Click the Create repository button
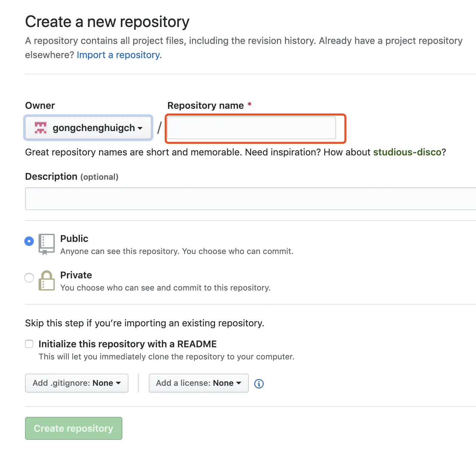This screenshot has height=452, width=476. coord(73,428)
